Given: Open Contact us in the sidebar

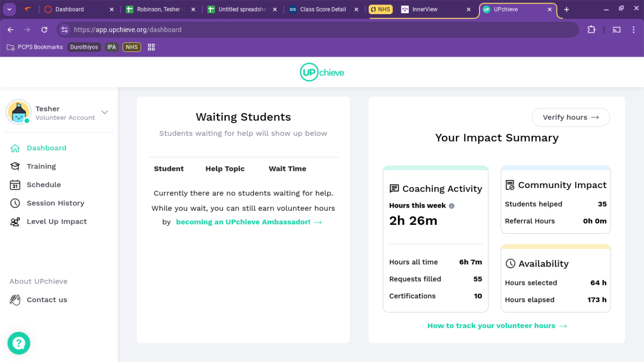Looking at the screenshot, I should 47,300.
